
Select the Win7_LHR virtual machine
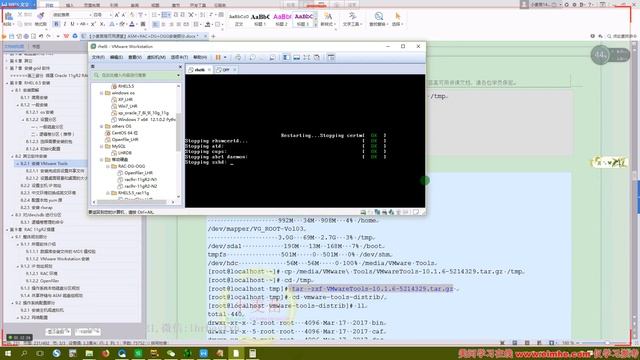(x=125, y=106)
